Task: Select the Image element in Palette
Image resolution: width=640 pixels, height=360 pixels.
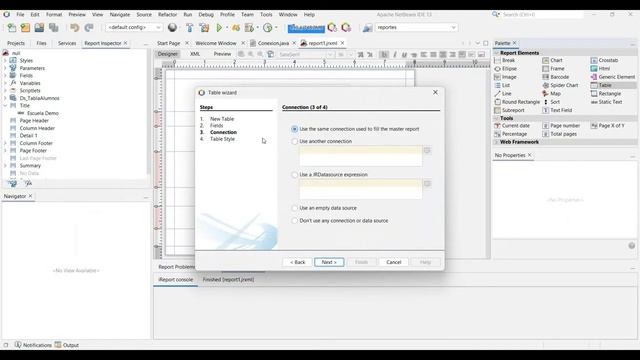Action: (505, 77)
